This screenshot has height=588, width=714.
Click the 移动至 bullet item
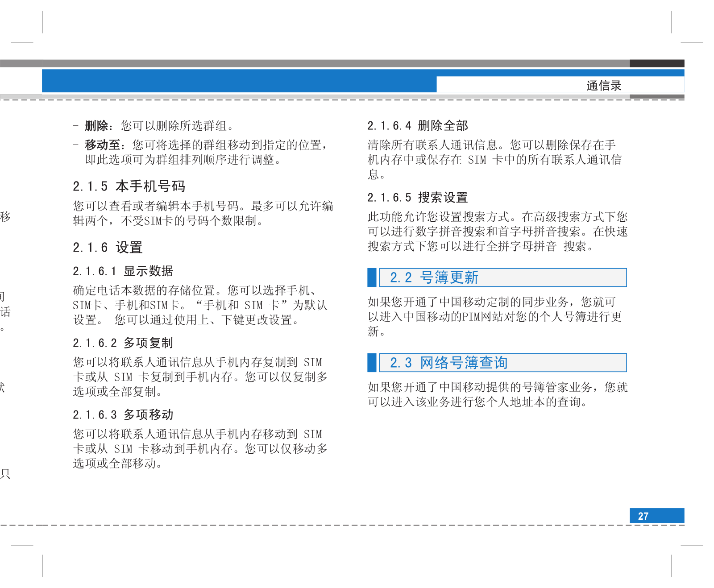point(201,152)
